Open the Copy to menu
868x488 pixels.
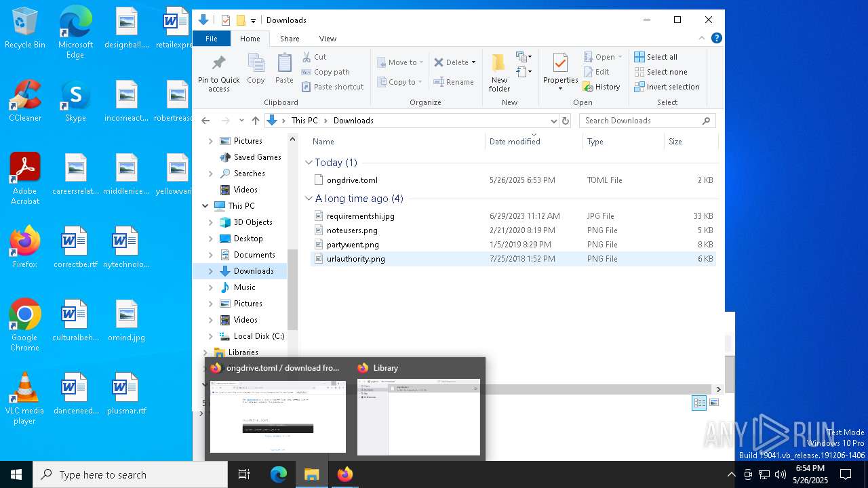pyautogui.click(x=399, y=82)
